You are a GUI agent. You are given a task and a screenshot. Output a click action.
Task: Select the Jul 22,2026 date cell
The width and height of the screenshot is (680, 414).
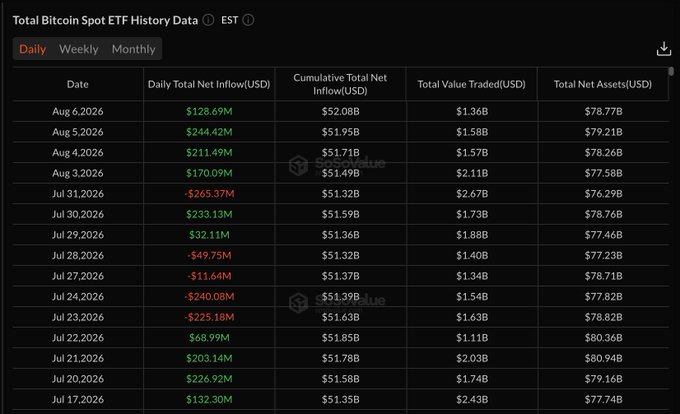pos(78,338)
